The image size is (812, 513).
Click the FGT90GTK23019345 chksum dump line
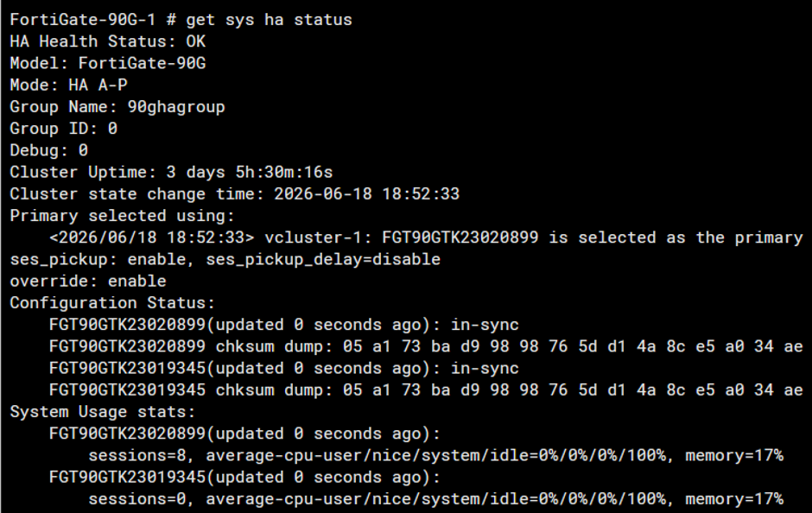tap(426, 389)
